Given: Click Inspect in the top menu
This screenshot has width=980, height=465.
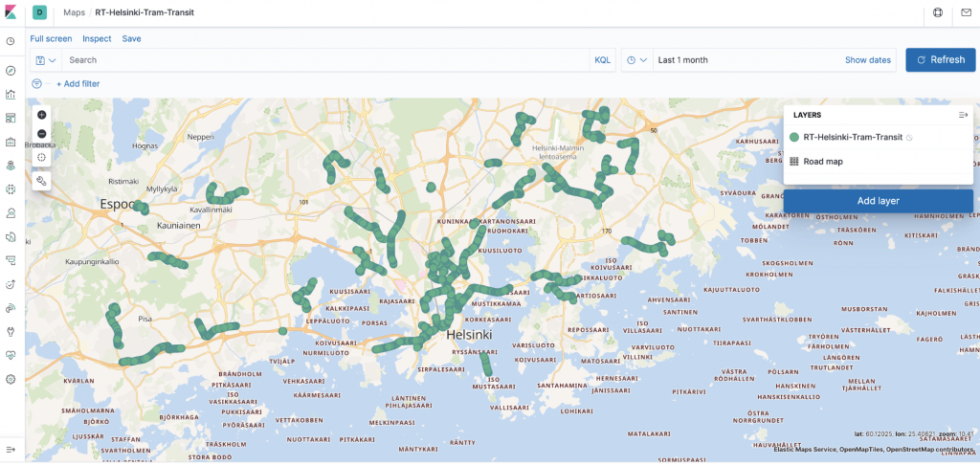Looking at the screenshot, I should pos(97,38).
